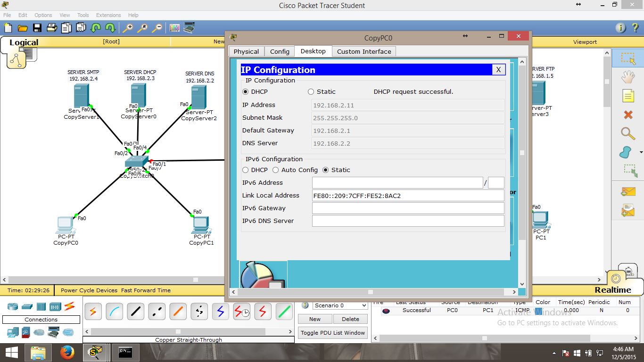Switch to the Config tab in CopyPC0
Screen dimensions: 644x362
(x=280, y=51)
